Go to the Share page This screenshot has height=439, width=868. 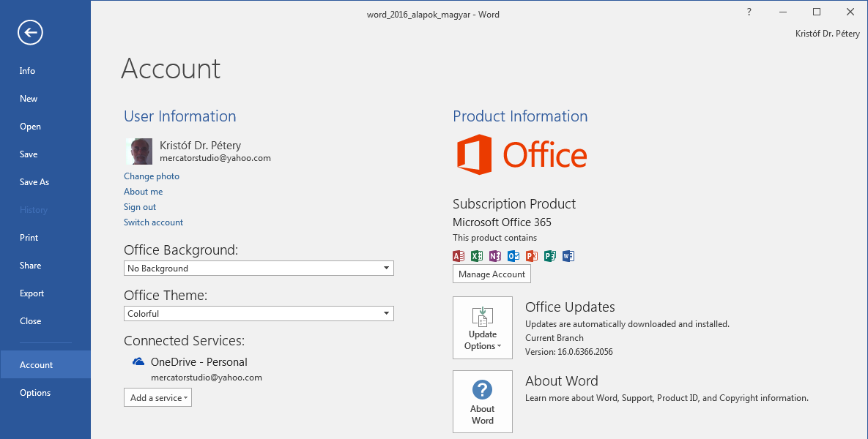pyautogui.click(x=45, y=266)
